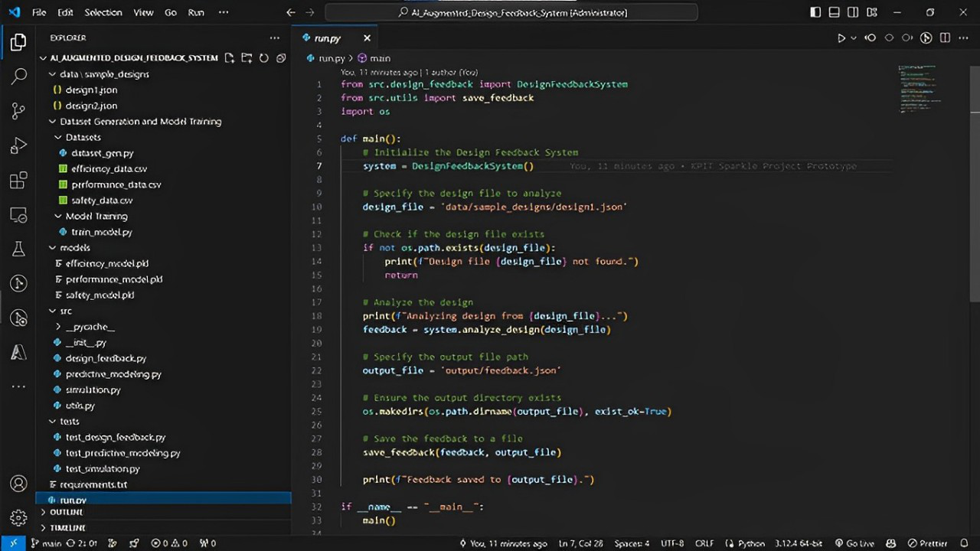Open the Extensions view

click(18, 181)
